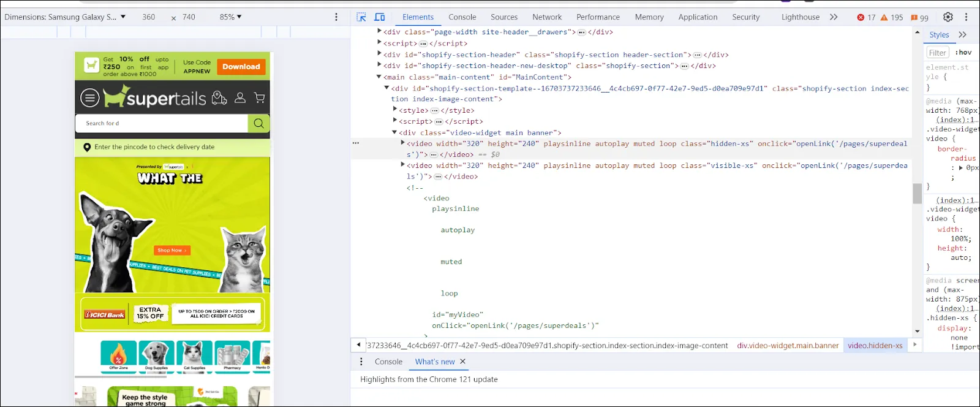Open DevTools three-dot customize menu
Viewport: 980px width, 407px height.
(967, 17)
